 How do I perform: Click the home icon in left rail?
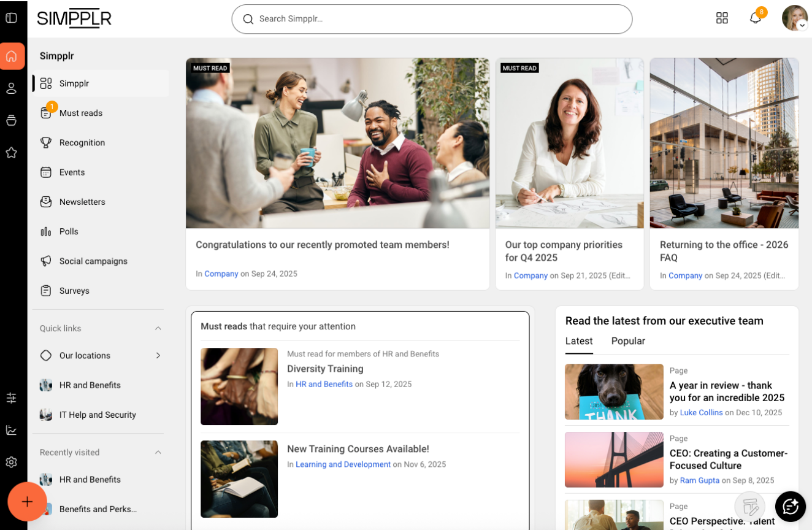coord(12,56)
